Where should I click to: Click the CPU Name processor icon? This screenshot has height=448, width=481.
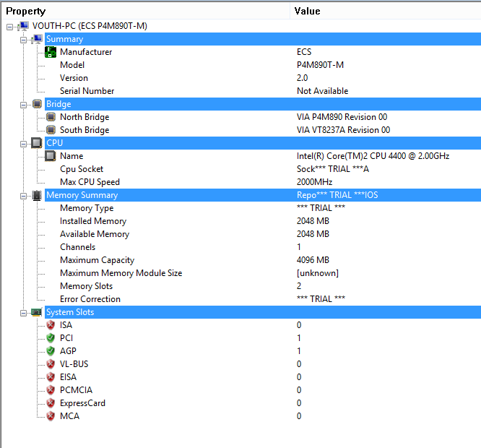(51, 156)
